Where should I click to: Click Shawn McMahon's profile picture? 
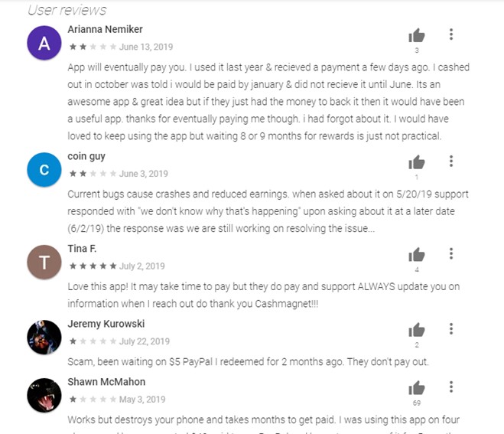click(44, 395)
